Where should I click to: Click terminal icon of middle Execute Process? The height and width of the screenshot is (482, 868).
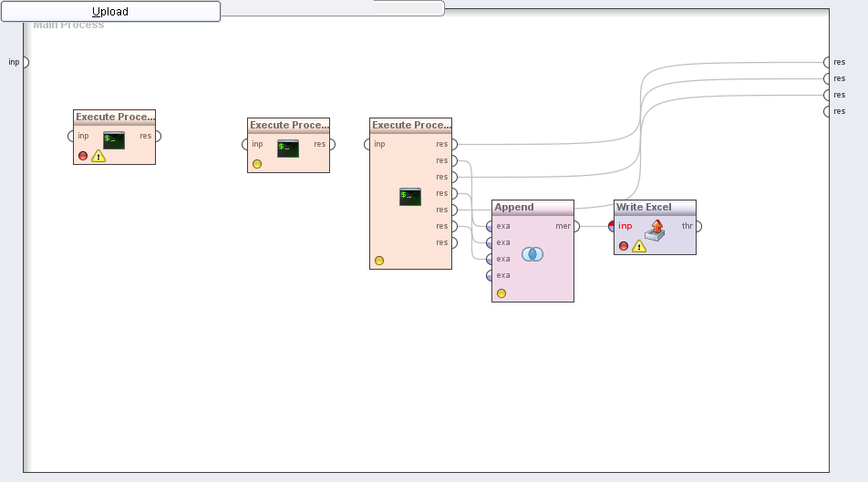288,148
